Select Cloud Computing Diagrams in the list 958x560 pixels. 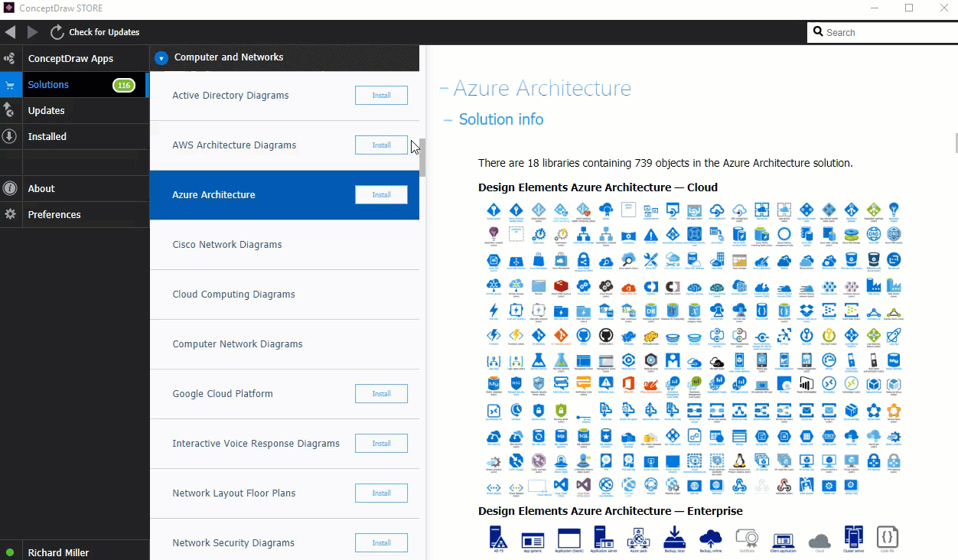point(285,295)
